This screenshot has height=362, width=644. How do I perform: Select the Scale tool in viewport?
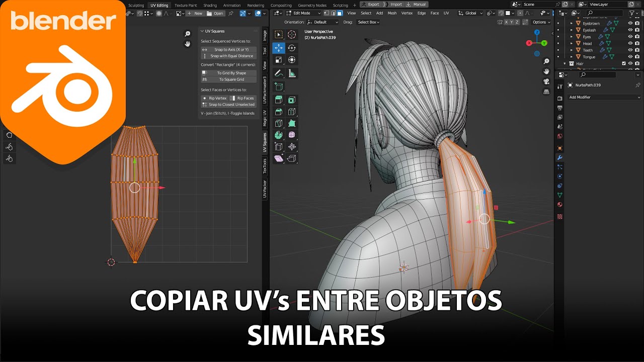(278, 60)
